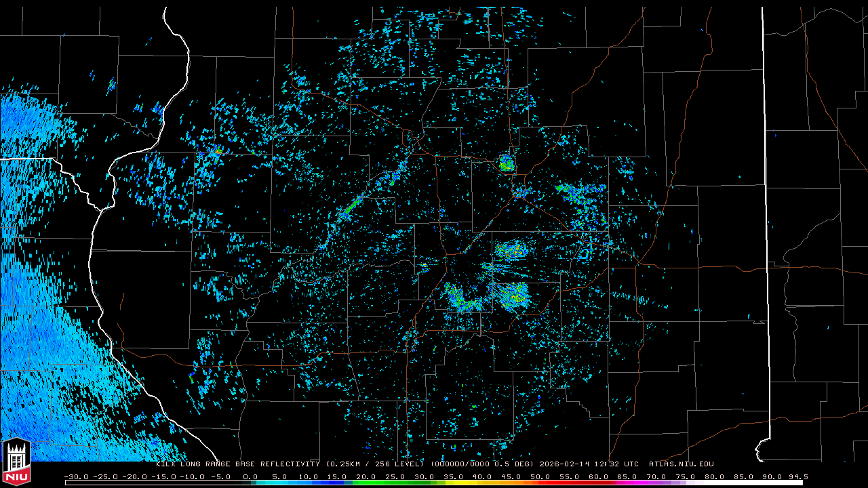The width and height of the screenshot is (868, 488).
Task: Click the KILX Long Range Base Reflectivity title
Action: pos(238,464)
